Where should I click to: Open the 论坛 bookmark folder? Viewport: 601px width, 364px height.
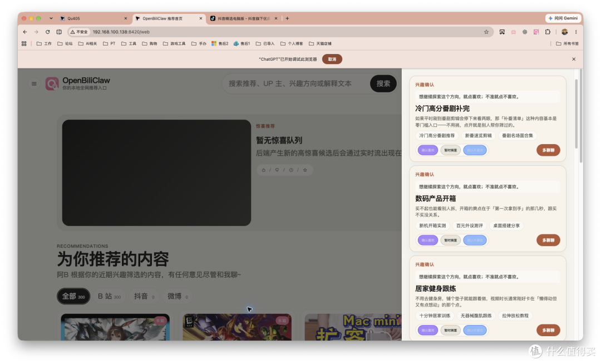click(x=65, y=43)
